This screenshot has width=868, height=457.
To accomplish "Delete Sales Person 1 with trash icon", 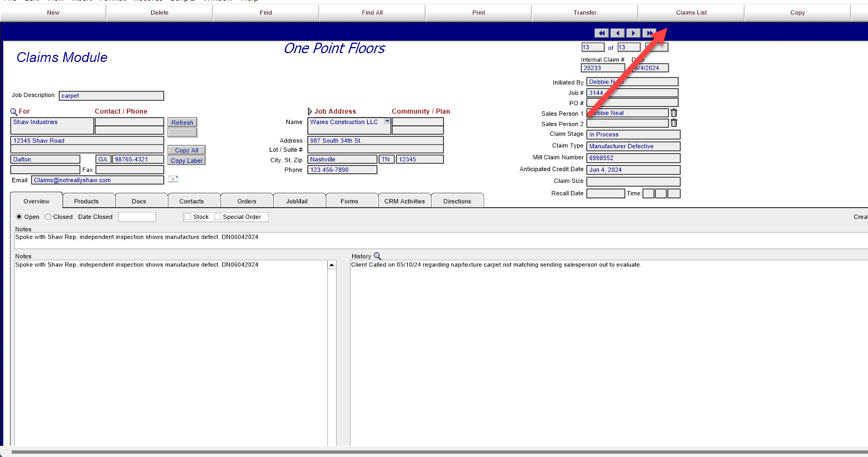I will click(674, 113).
